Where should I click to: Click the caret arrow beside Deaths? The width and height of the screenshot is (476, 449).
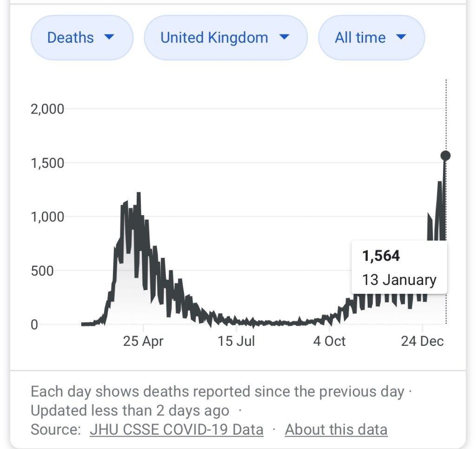tap(109, 37)
